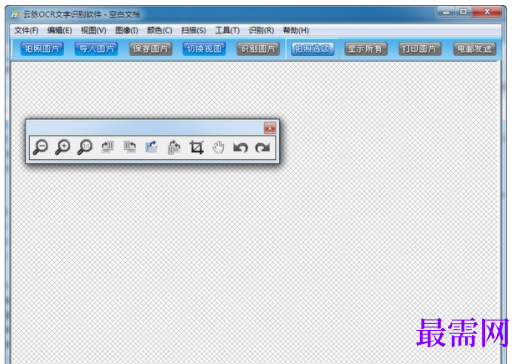This screenshot has width=528, height=364.
Task: Open the 图像(I) menu
Action: pyautogui.click(x=127, y=30)
